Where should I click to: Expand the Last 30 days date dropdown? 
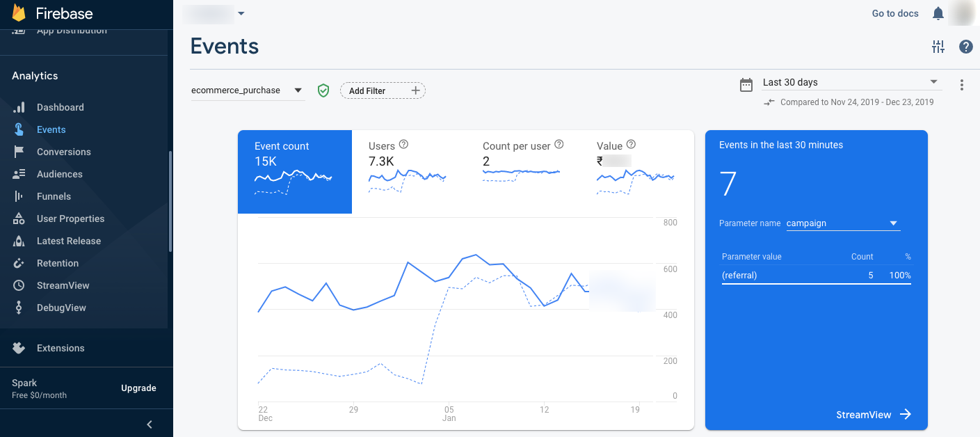pyautogui.click(x=850, y=82)
